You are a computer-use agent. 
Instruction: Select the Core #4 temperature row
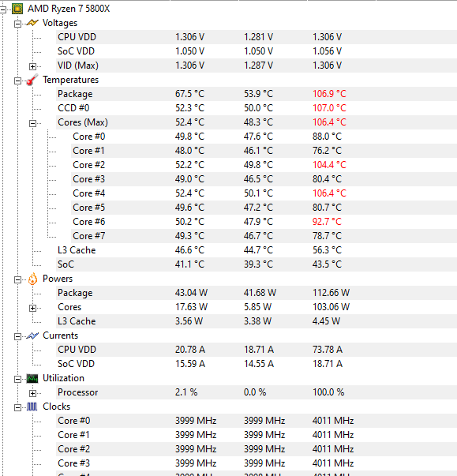pyautogui.click(x=264, y=193)
